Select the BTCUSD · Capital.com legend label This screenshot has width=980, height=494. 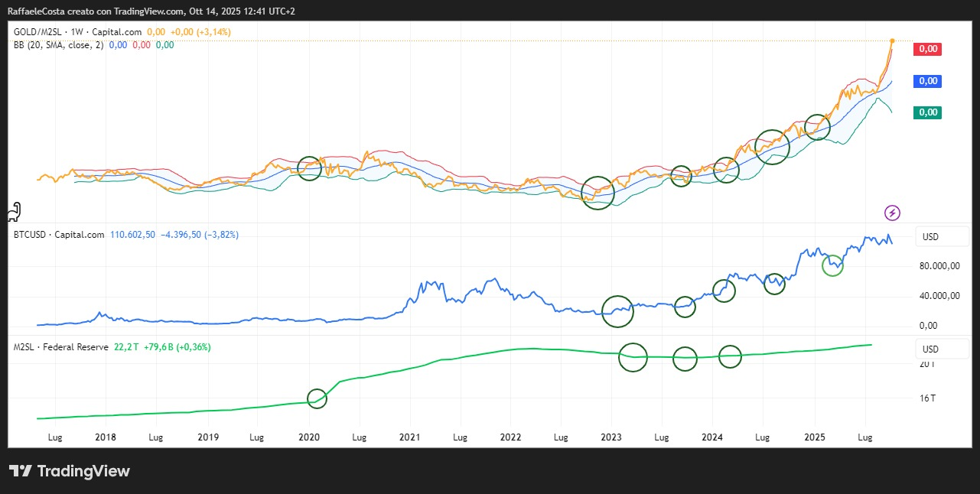[59, 235]
